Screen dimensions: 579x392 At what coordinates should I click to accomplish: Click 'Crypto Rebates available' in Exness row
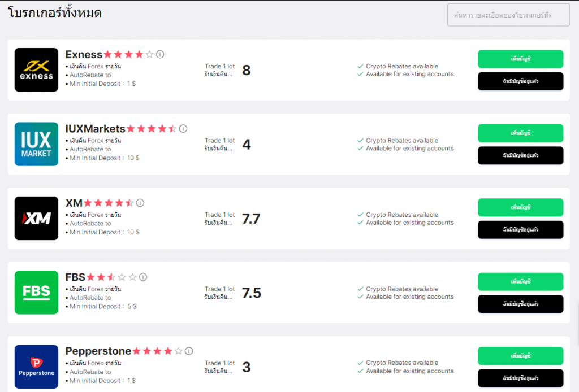point(402,67)
